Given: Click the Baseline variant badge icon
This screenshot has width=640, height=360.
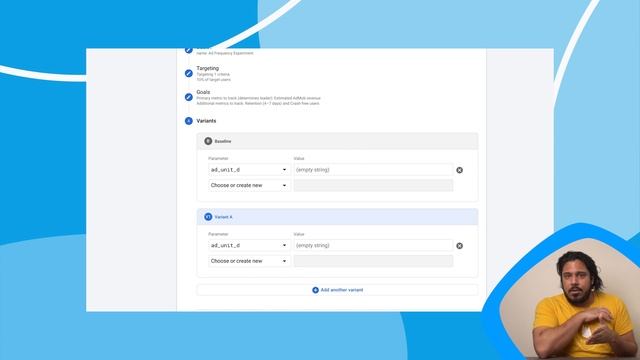Looking at the screenshot, I should 208,141.
